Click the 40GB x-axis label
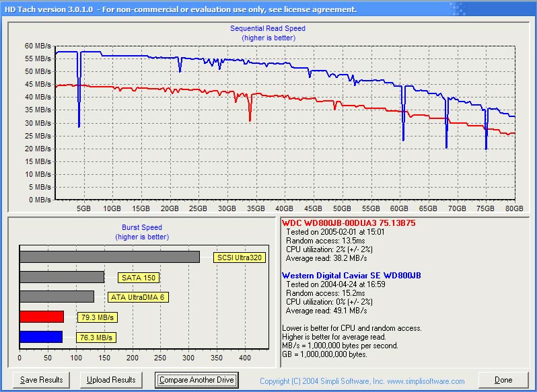This screenshot has width=537, height=392. pos(284,208)
